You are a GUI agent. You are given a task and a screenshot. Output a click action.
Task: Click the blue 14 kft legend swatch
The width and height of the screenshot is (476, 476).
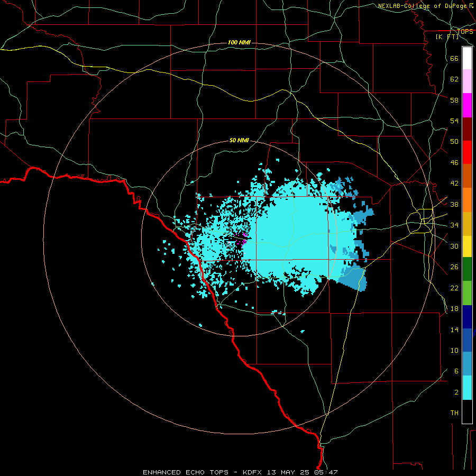pos(467,340)
